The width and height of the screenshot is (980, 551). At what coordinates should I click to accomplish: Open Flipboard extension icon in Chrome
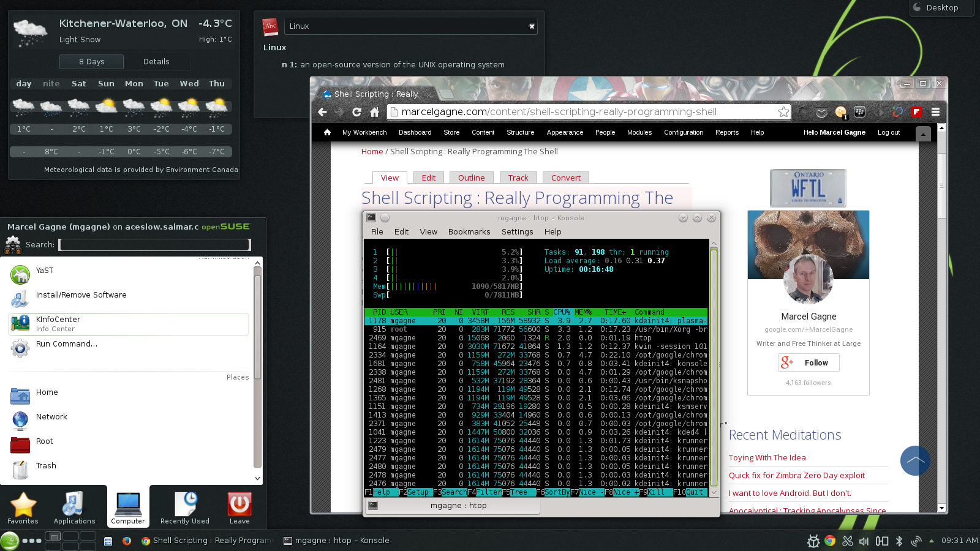[x=916, y=111]
